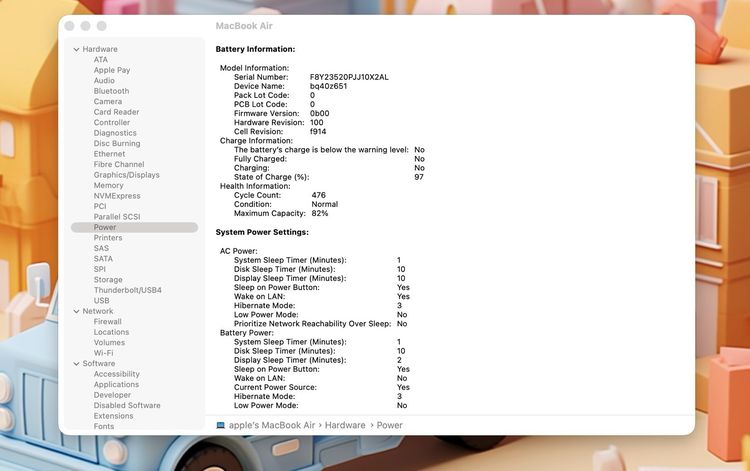750x471 pixels.
Task: Select ATA in the sidebar
Action: [x=100, y=60]
